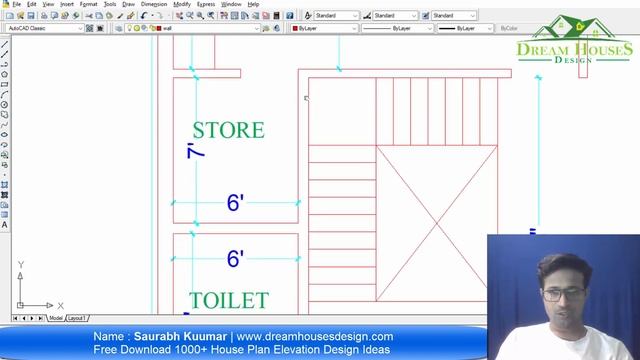Select the Circle tool
640x360 pixels.
[4, 104]
